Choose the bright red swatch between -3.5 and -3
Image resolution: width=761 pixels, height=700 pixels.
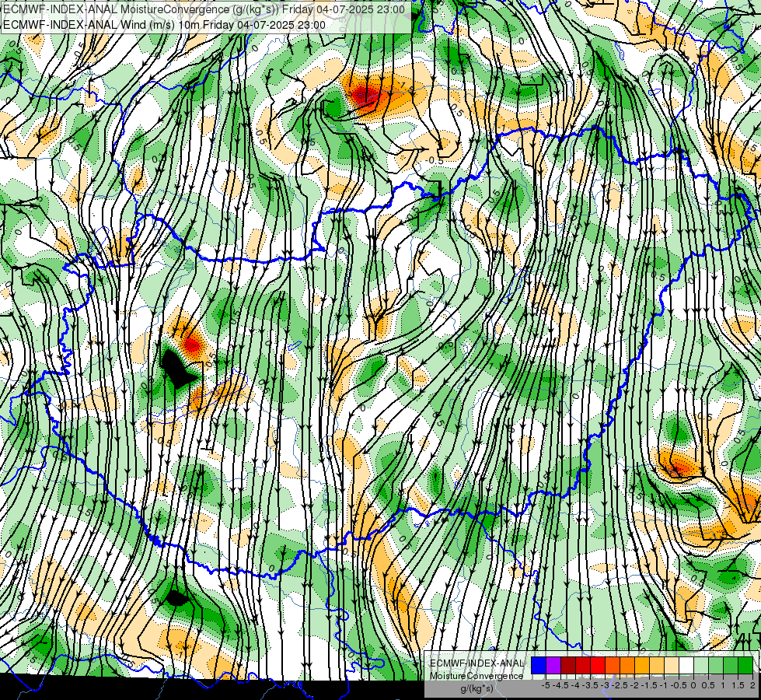[x=598, y=666]
